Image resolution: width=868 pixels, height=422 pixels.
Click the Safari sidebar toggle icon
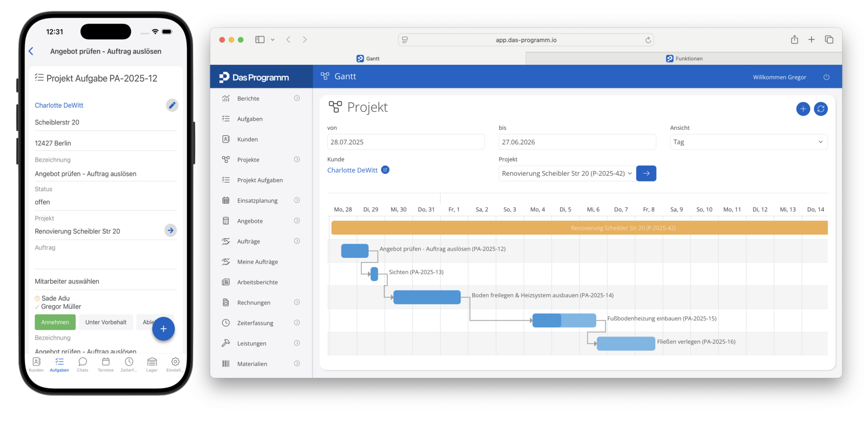click(260, 40)
